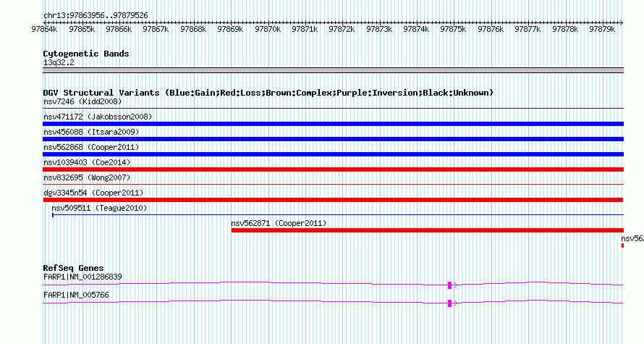Select the gray 13q32.2 cytogenetic band bar
This screenshot has height=344, width=644.
(333, 70)
